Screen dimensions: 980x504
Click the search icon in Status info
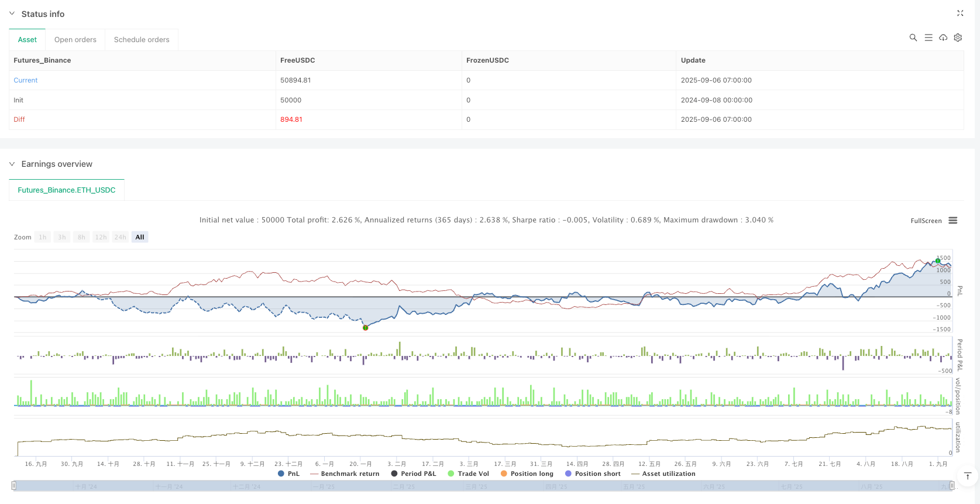click(913, 37)
